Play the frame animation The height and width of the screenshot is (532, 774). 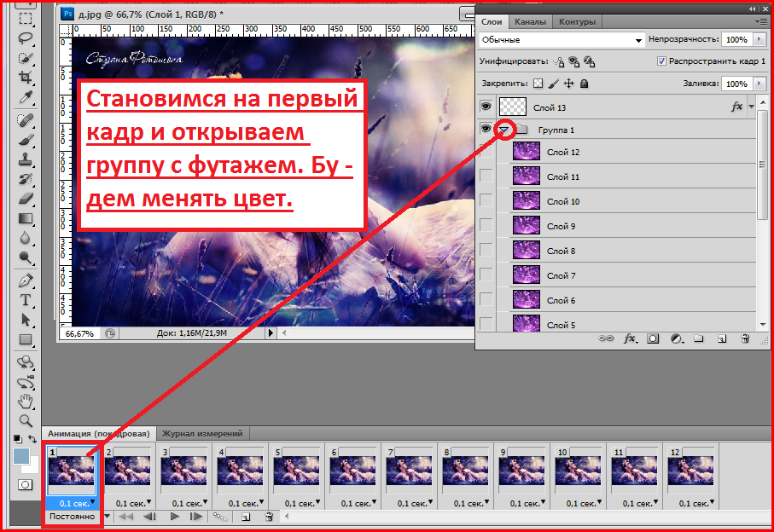pyautogui.click(x=174, y=516)
